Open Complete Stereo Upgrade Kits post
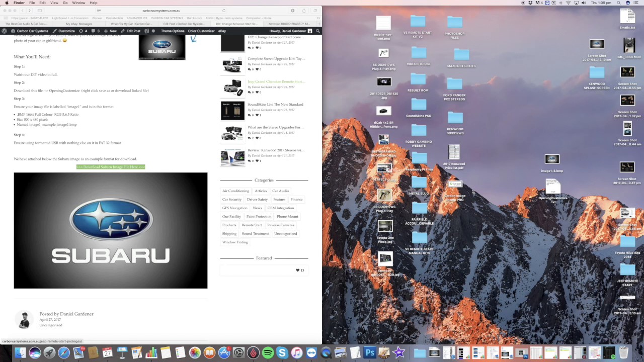Image resolution: width=644 pixels, height=362 pixels. pyautogui.click(x=276, y=59)
